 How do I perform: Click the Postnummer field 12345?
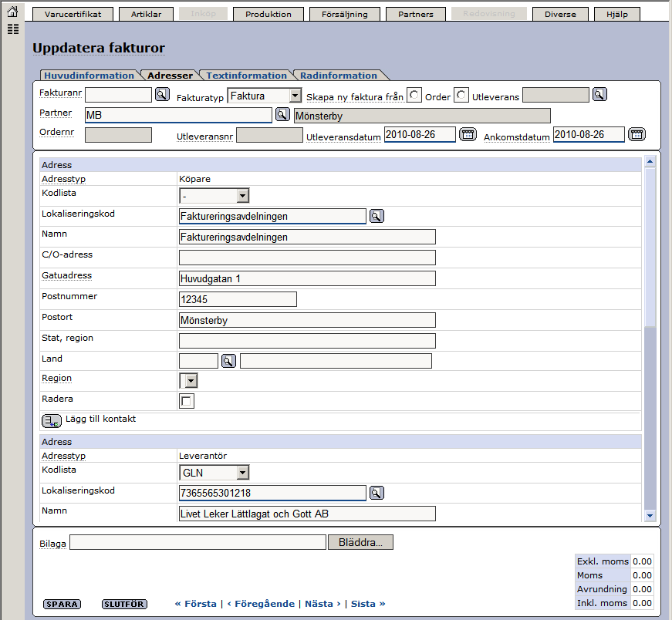[238, 299]
